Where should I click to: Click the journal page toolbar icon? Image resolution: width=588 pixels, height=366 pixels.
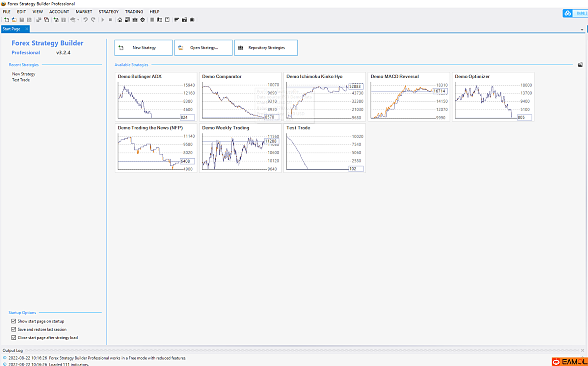click(167, 20)
